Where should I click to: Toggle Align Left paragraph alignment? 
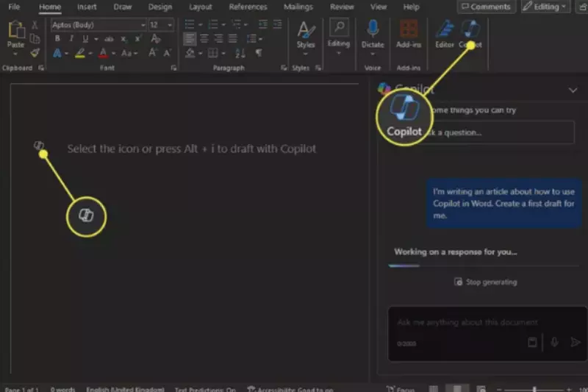pyautogui.click(x=190, y=39)
